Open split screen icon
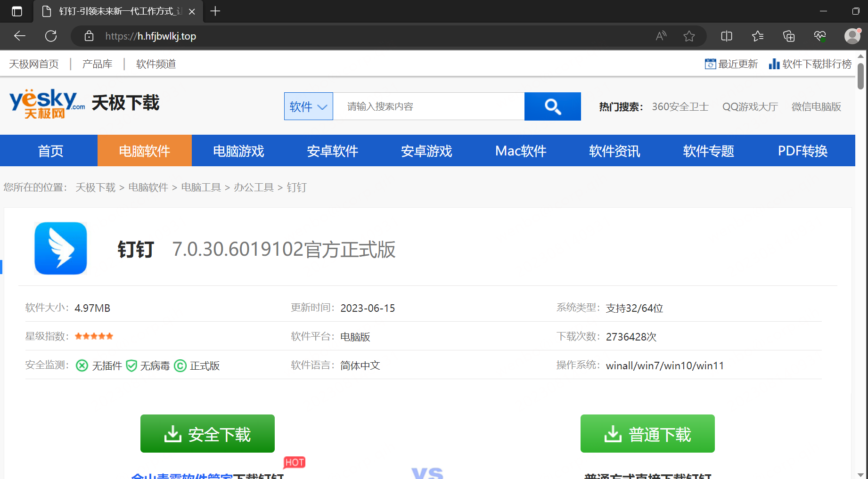Image resolution: width=868 pixels, height=479 pixels. (727, 36)
